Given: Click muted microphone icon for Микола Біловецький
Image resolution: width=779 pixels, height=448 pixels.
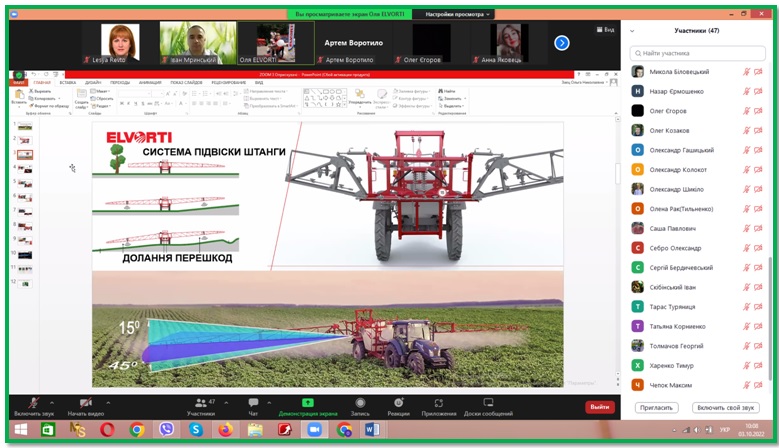Looking at the screenshot, I should click(x=746, y=72).
